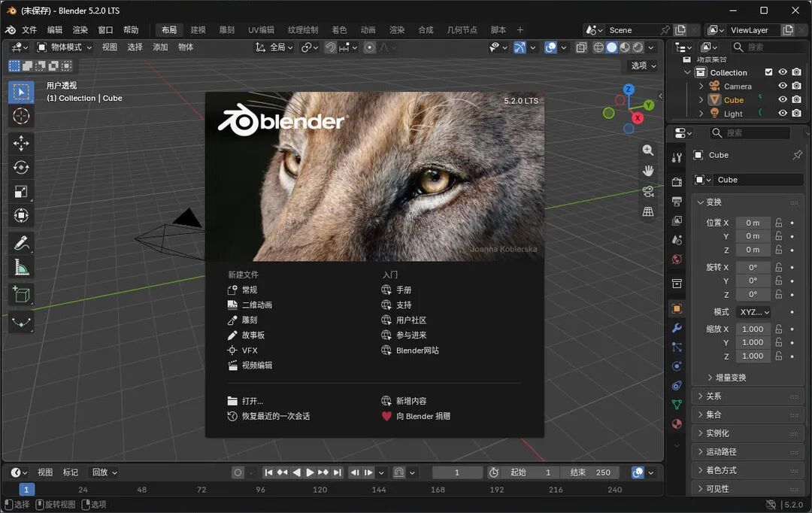Create new General file from splash
812x513 pixels.
[x=242, y=290]
